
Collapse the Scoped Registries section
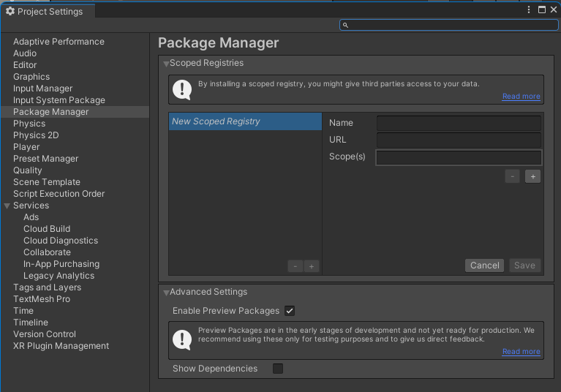[x=166, y=64]
